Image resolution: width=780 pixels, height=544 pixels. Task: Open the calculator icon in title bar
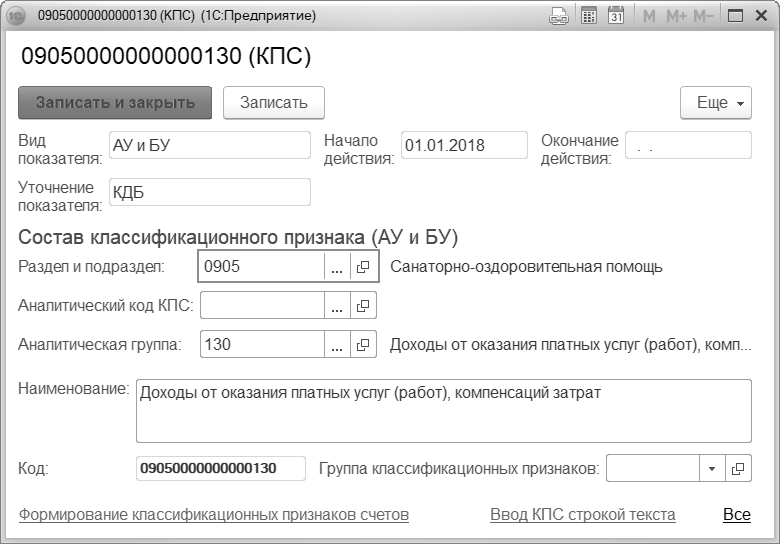point(589,16)
